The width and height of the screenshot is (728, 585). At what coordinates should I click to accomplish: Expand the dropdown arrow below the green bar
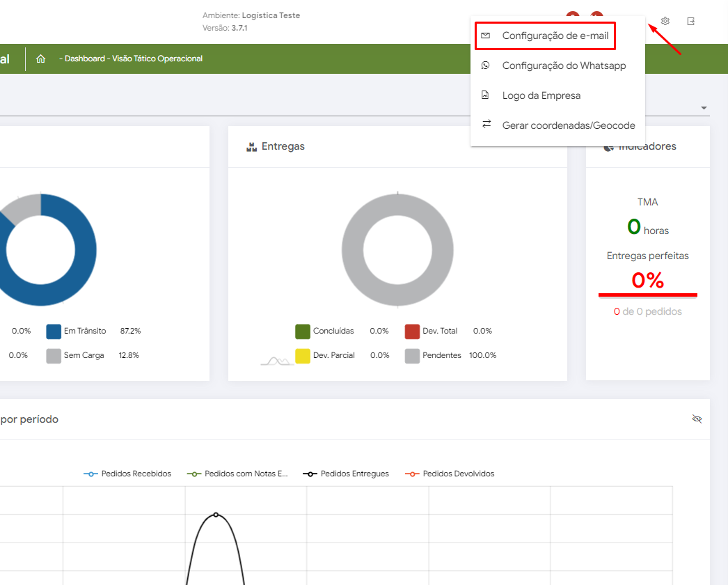(704, 109)
